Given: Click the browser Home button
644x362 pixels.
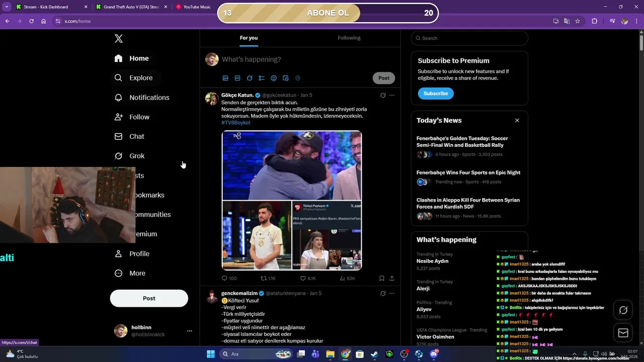Looking at the screenshot, I should [x=43, y=21].
